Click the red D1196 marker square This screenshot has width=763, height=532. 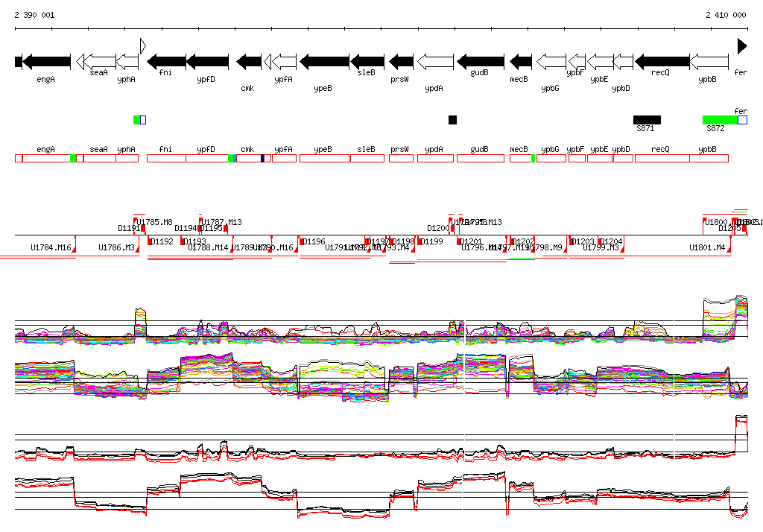[303, 241]
